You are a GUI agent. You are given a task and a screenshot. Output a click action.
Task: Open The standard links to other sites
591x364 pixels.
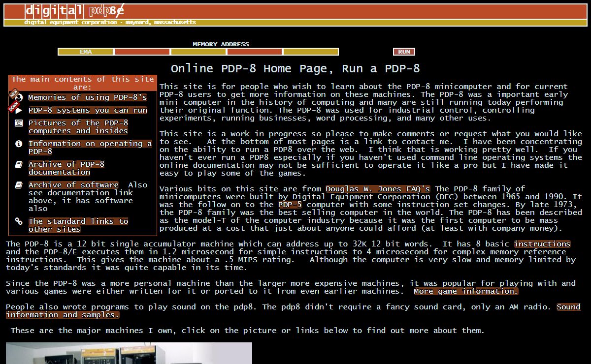pos(78,225)
